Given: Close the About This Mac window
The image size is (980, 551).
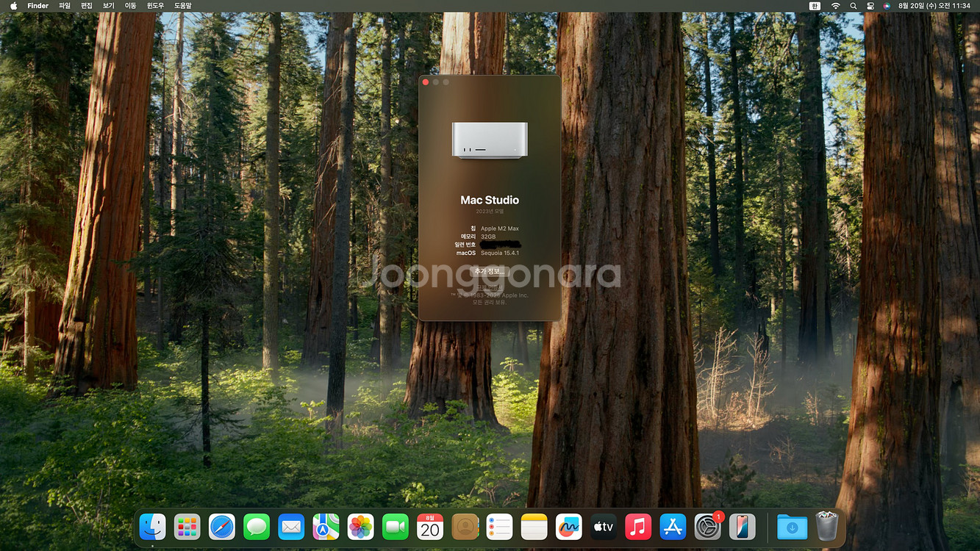Looking at the screenshot, I should pyautogui.click(x=426, y=82).
